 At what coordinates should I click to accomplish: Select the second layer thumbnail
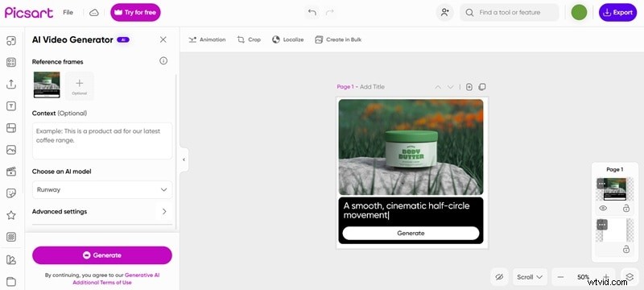point(614,230)
